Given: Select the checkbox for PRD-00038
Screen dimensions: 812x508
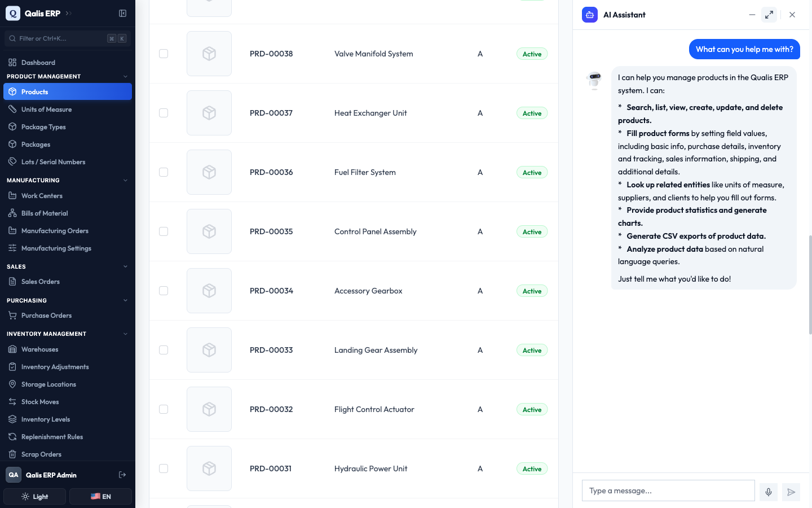Looking at the screenshot, I should (x=164, y=54).
